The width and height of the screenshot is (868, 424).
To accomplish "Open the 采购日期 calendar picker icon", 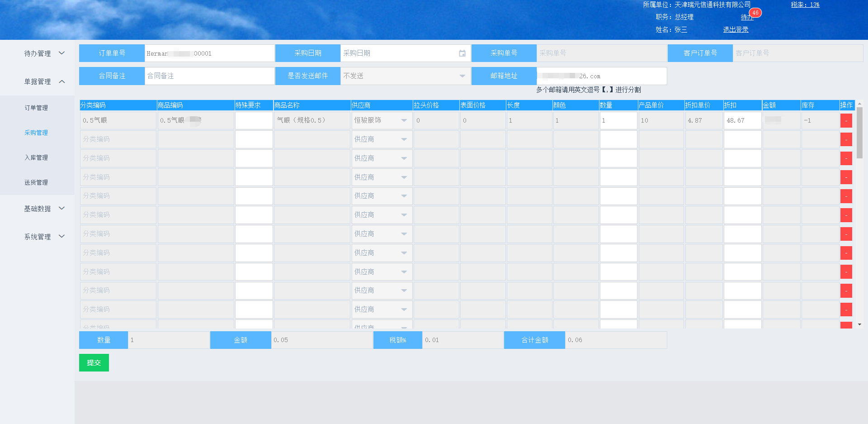I will (462, 53).
